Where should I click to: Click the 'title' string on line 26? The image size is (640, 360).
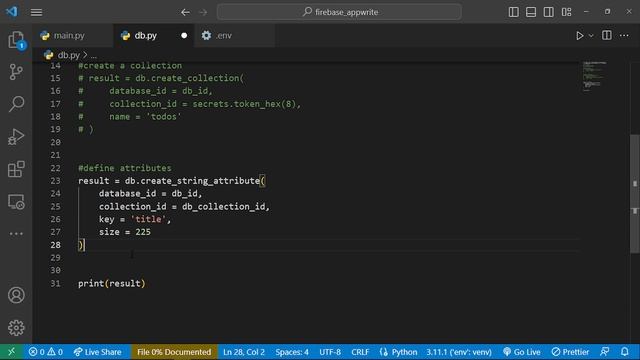(x=148, y=219)
